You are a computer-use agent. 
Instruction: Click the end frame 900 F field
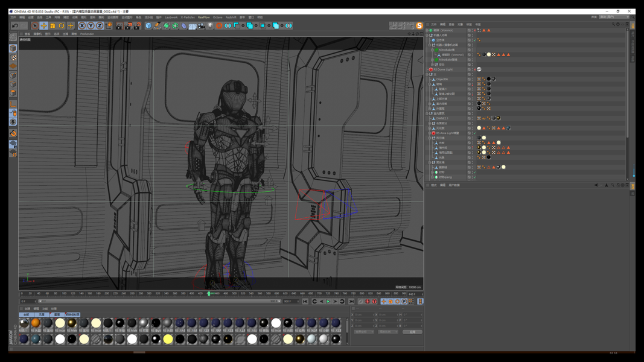click(291, 301)
